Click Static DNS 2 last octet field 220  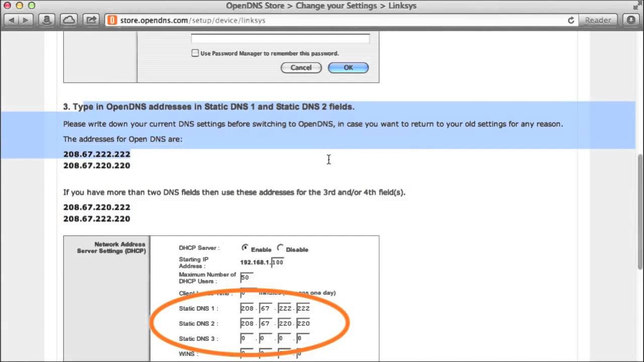coord(303,323)
